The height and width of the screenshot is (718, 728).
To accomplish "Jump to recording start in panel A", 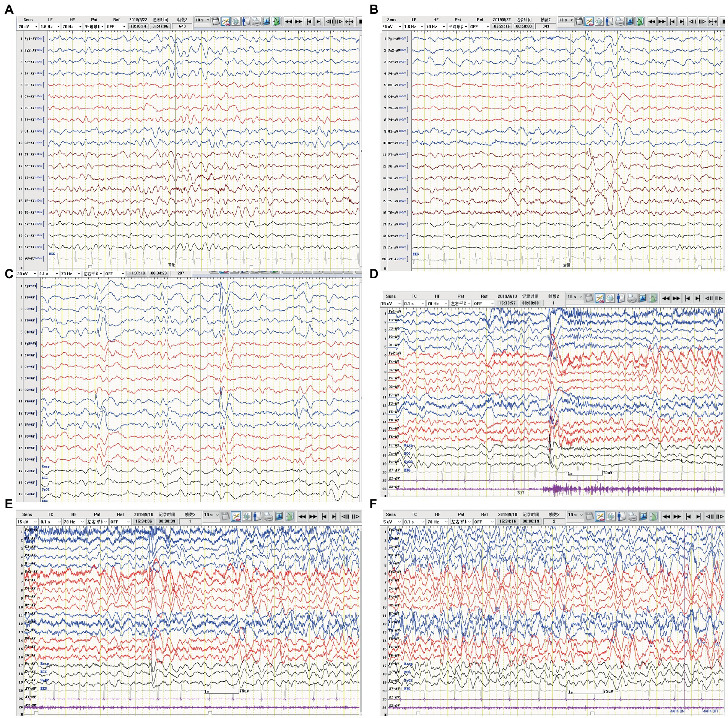I will point(309,21).
